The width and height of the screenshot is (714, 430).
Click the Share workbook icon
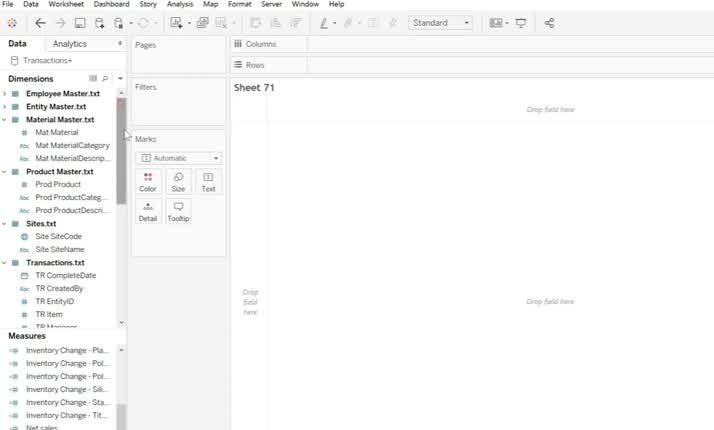tap(549, 23)
